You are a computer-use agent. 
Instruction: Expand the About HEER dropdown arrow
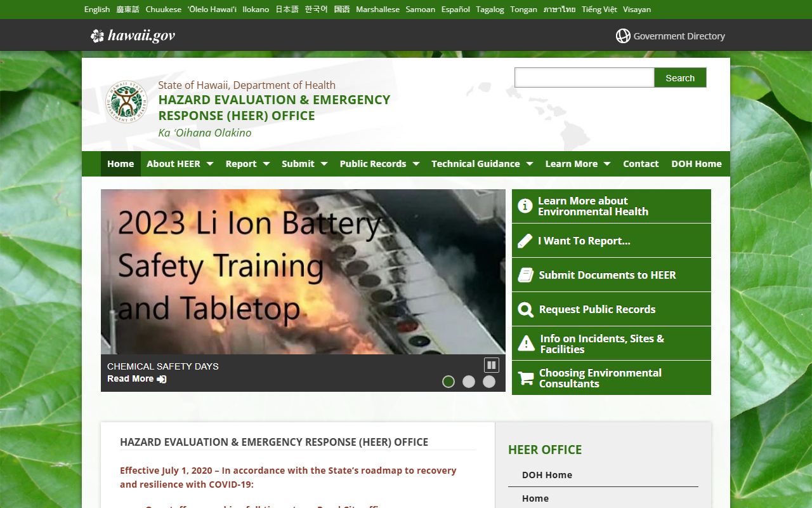pyautogui.click(x=210, y=164)
